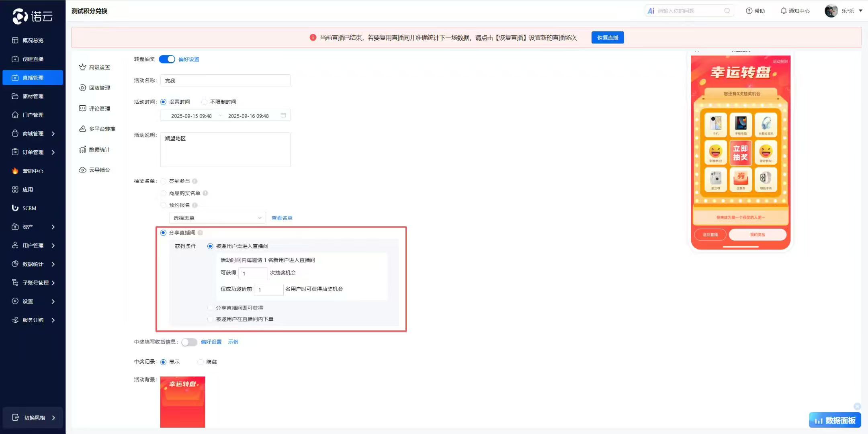Open the user account dropdown arrow
The width and height of the screenshot is (868, 434).
tap(860, 11)
